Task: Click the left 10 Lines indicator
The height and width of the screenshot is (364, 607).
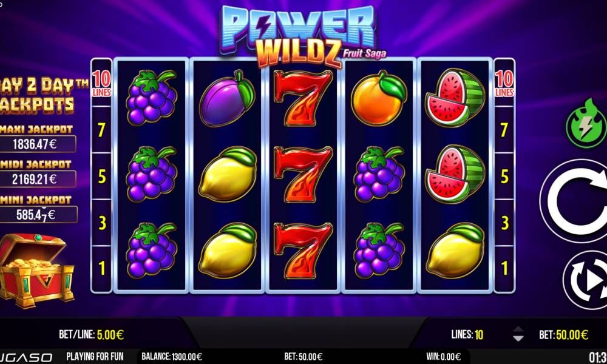Action: point(101,83)
